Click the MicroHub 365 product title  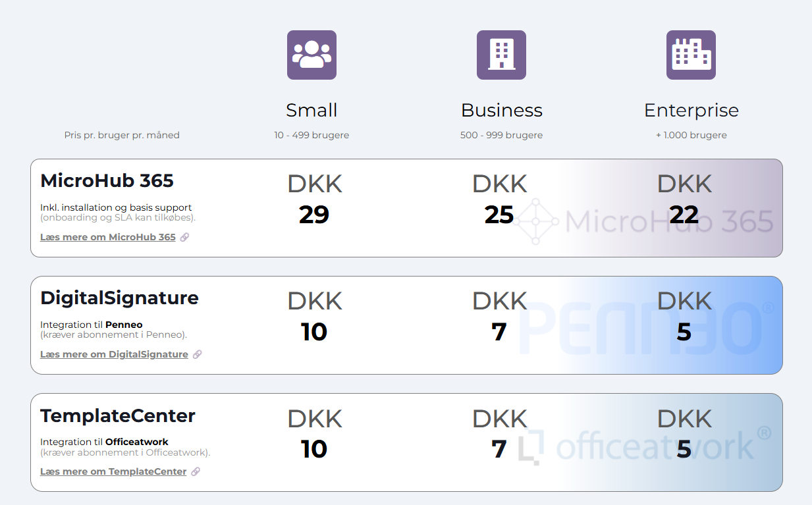[x=107, y=180]
